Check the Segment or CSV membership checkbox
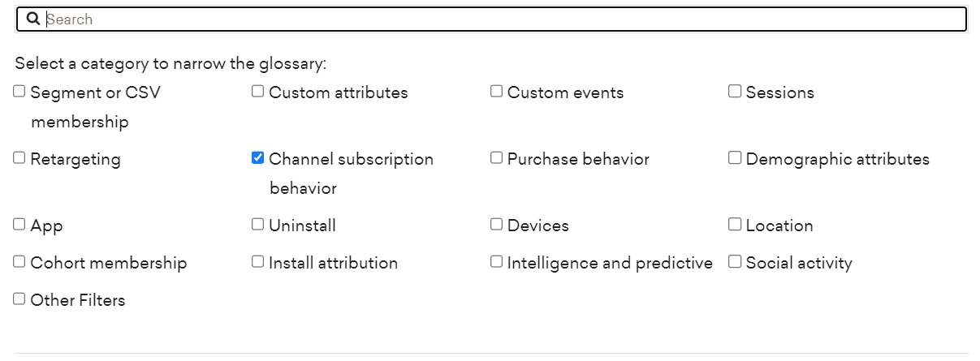The image size is (980, 361). pyautogui.click(x=19, y=92)
